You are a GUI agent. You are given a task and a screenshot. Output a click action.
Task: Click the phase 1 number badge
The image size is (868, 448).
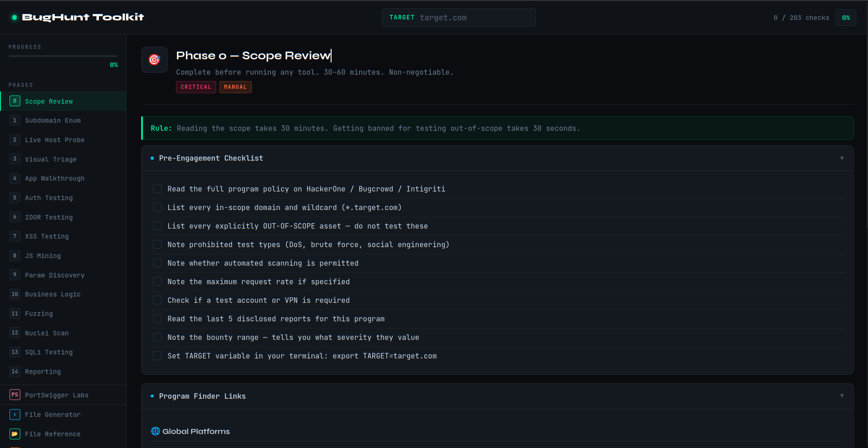pos(15,120)
